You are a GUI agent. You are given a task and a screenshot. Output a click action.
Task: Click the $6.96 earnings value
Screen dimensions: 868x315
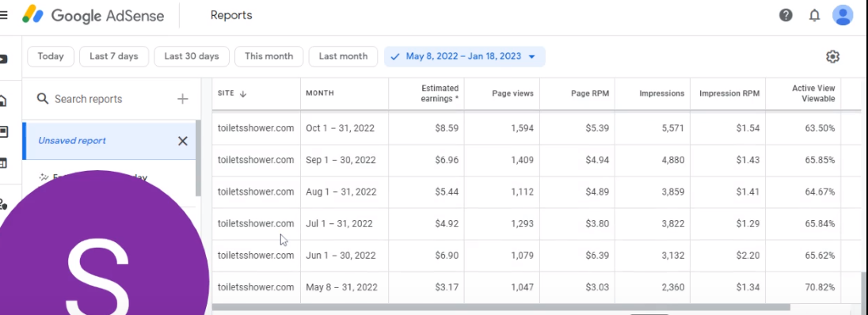point(447,160)
